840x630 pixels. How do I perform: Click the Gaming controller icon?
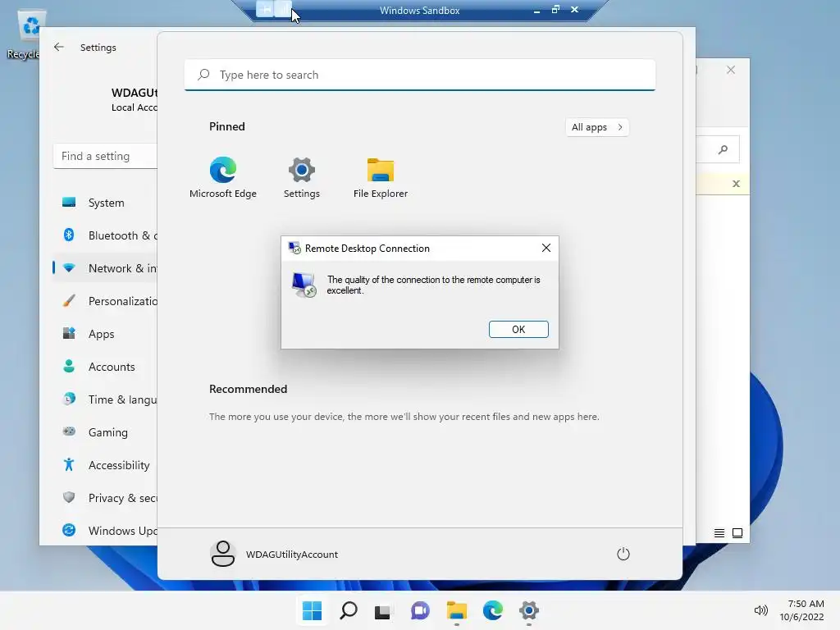point(69,431)
